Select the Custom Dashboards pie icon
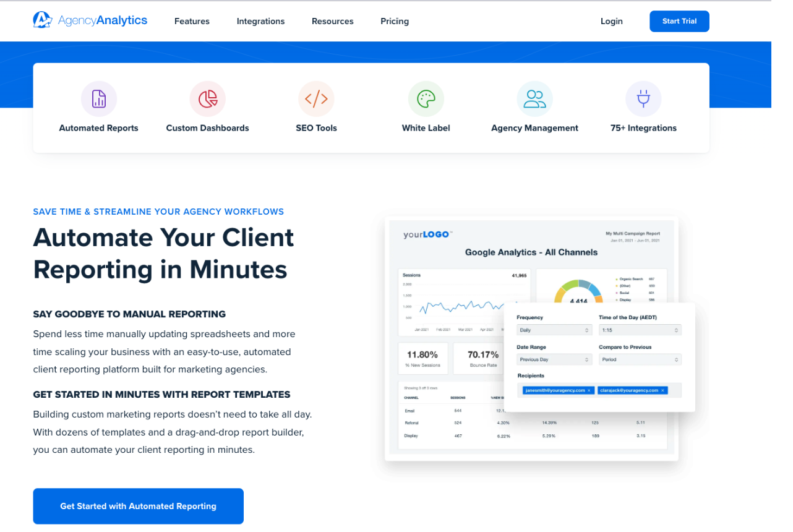This screenshot has width=793, height=532. click(208, 99)
